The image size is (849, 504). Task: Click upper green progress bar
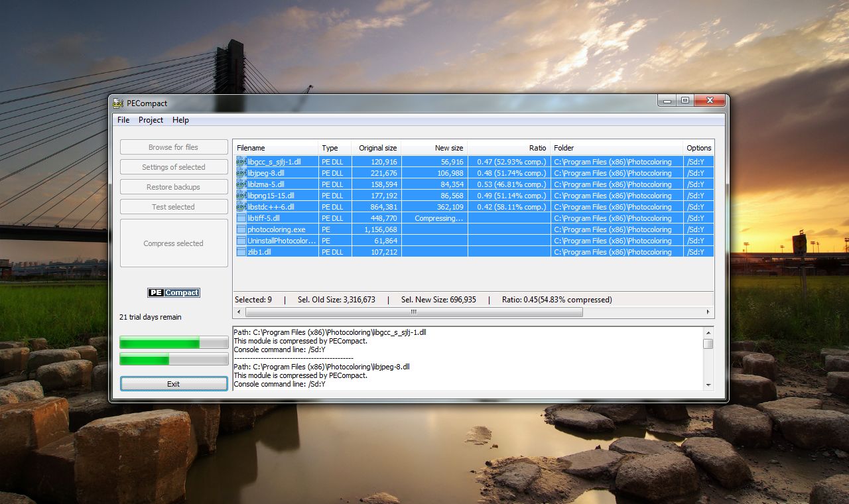[x=173, y=343]
